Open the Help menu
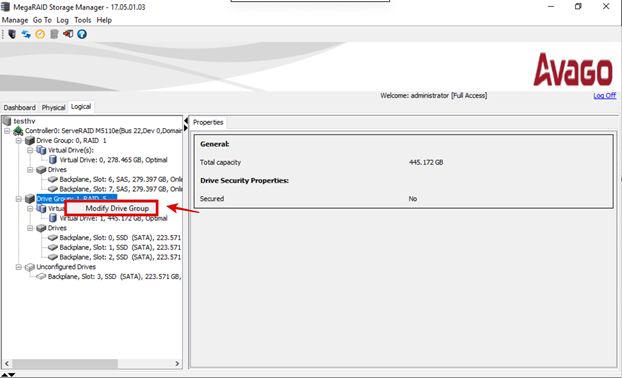 coord(104,20)
